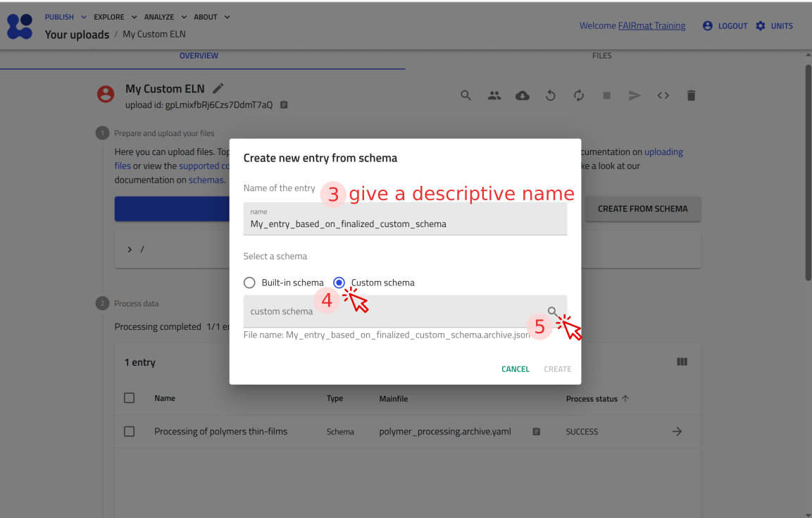Screen dimensions: 812x518
Task: Click the search icon in custom schema field
Action: (553, 312)
